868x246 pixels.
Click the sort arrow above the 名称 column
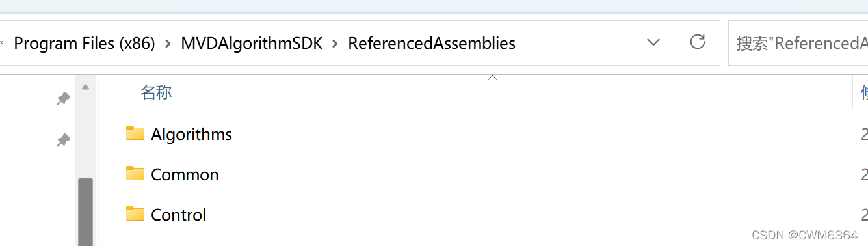tap(492, 78)
